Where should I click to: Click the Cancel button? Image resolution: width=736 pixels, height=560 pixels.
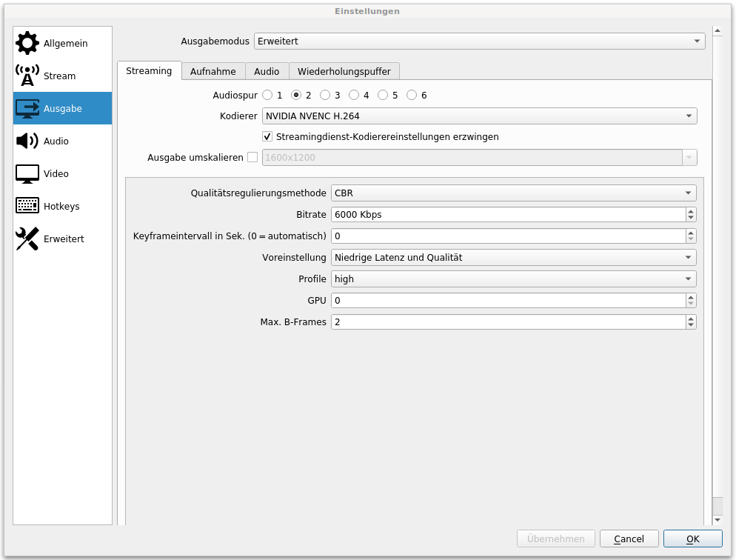[629, 539]
